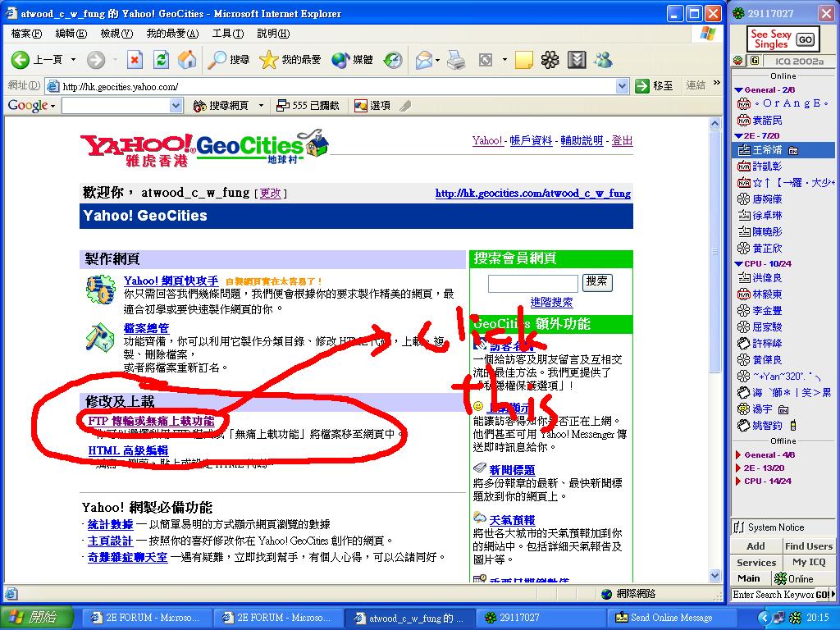Expand the offline 2E - 13/20 group
This screenshot has height=630, width=840.
(x=739, y=468)
